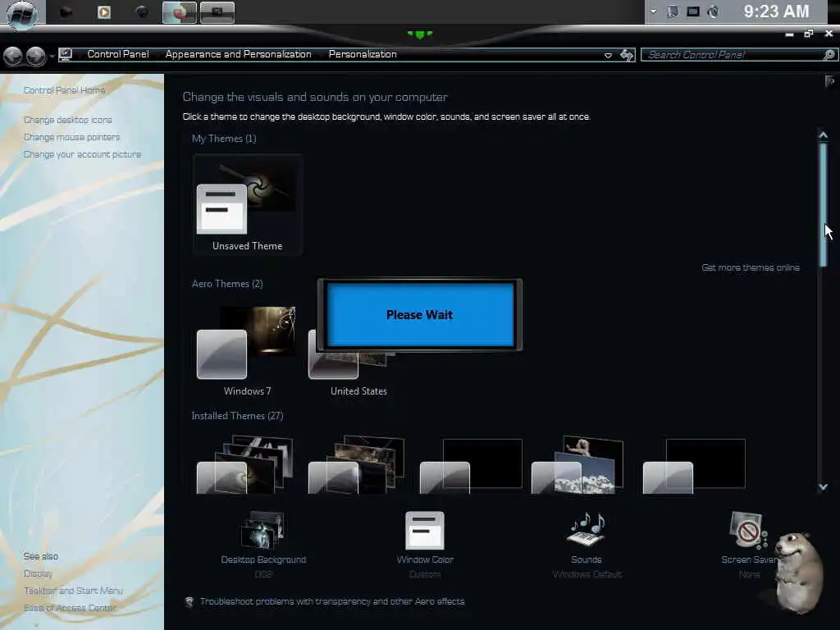
Task: Open recent pages dropdown beside navigation arrows
Action: pos(52,56)
